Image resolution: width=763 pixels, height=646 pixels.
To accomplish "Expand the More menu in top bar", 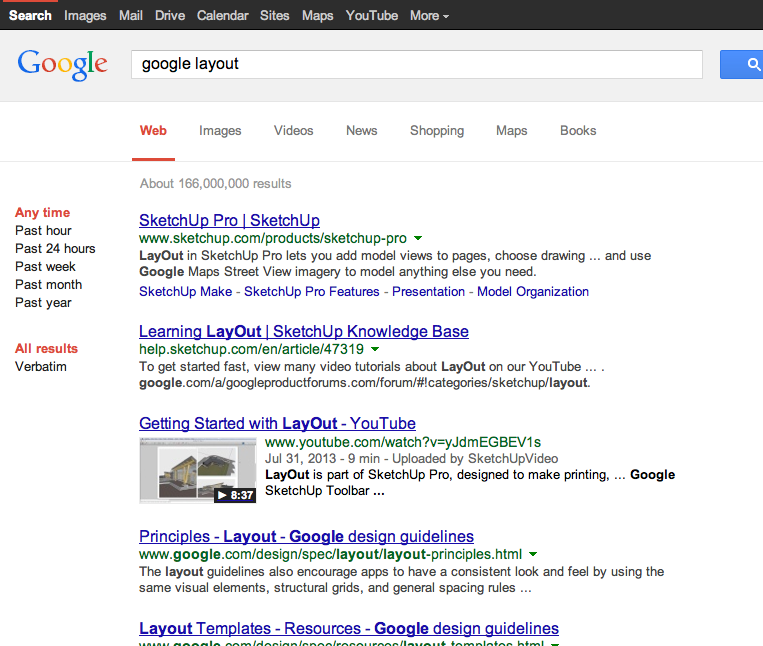I will click(429, 16).
